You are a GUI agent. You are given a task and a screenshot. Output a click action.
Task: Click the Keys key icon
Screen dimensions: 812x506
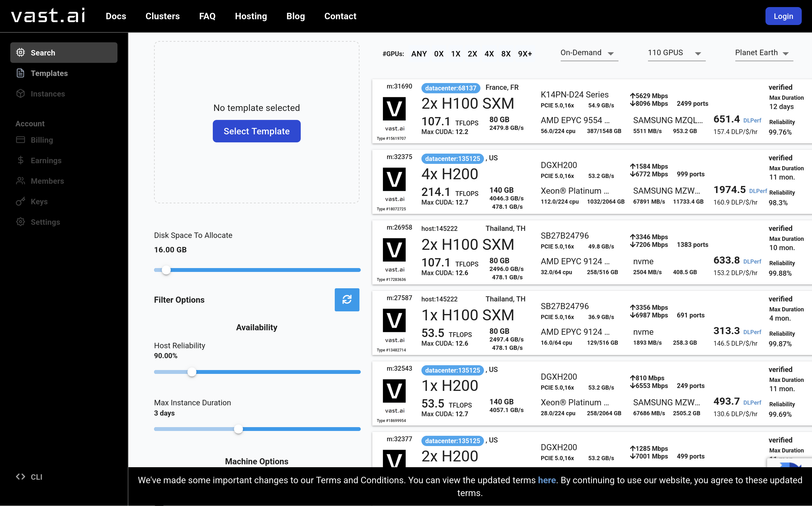[x=21, y=201]
